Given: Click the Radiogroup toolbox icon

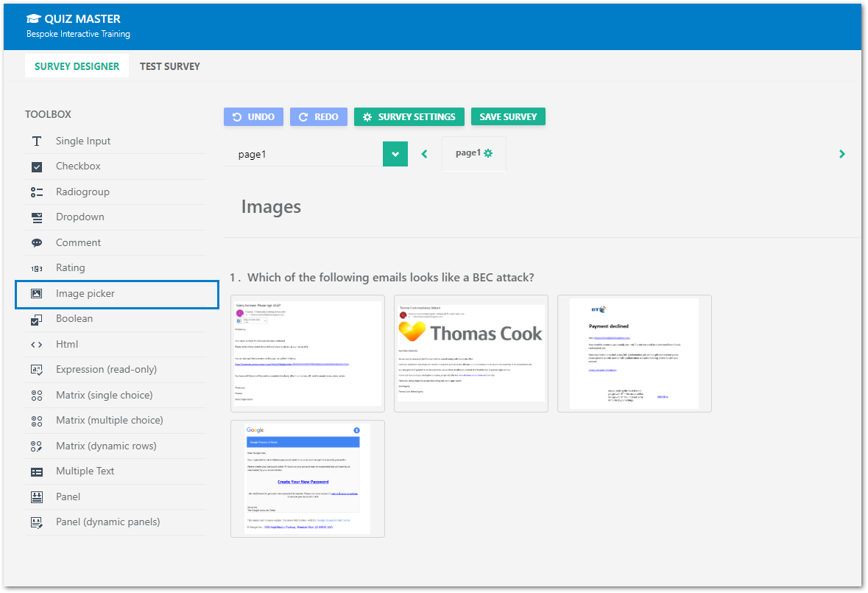Looking at the screenshot, I should click(x=37, y=192).
